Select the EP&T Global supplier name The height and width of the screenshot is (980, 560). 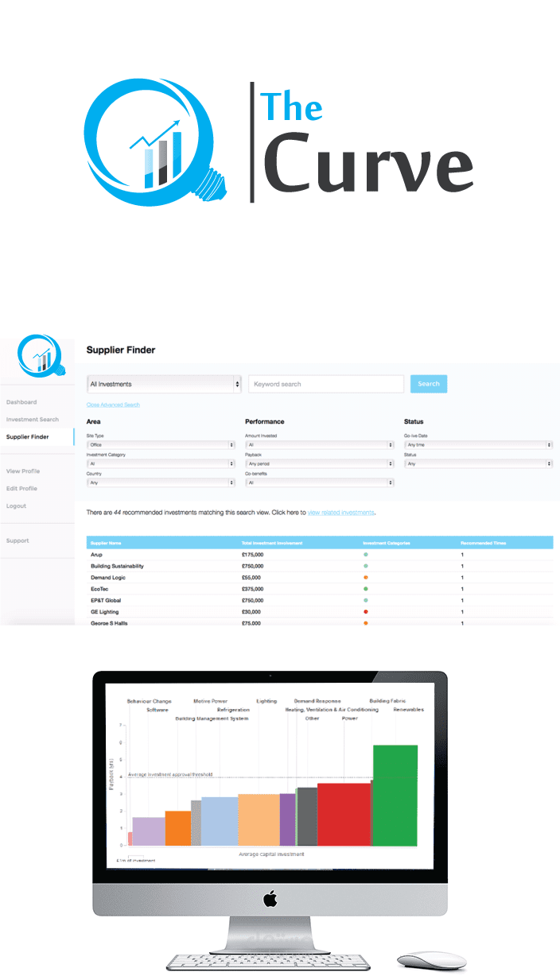pos(106,601)
